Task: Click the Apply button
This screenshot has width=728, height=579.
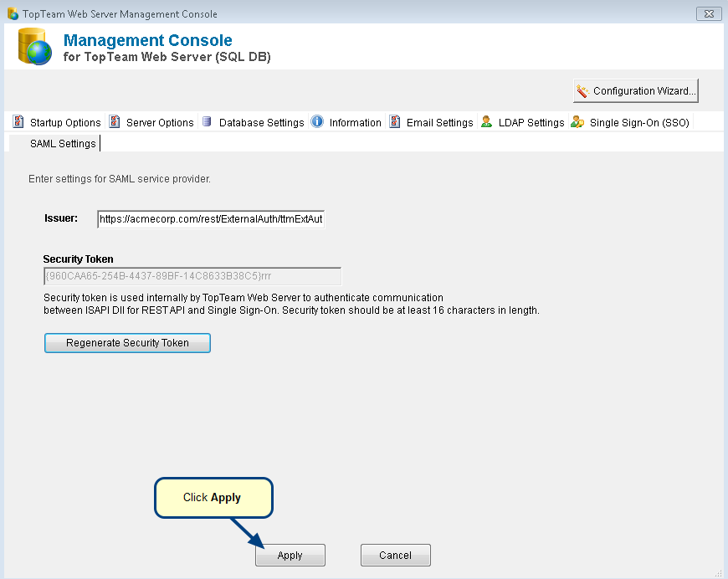Action: click(290, 555)
